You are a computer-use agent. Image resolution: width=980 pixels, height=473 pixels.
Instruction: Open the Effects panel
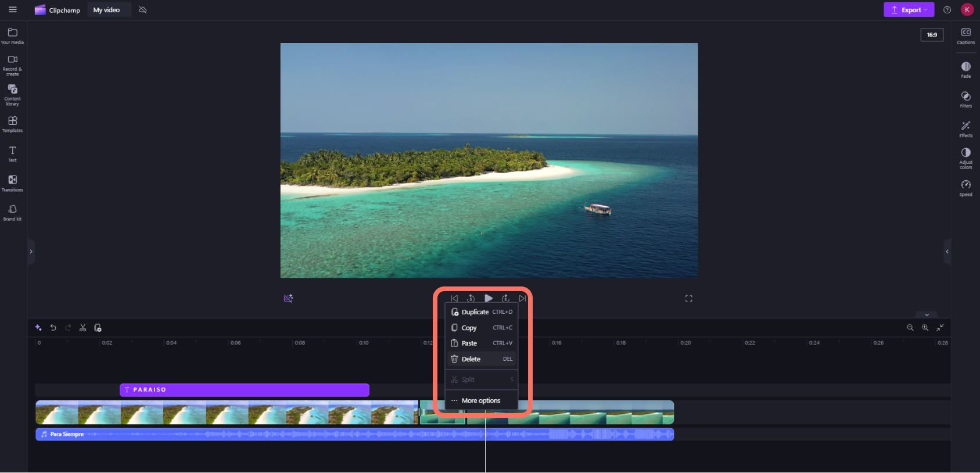point(966,129)
